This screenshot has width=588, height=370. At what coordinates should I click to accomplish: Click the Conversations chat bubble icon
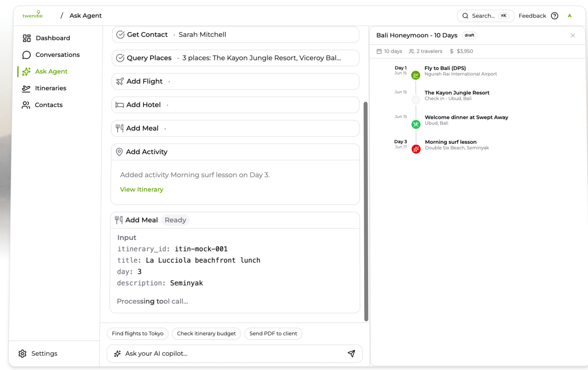[26, 55]
